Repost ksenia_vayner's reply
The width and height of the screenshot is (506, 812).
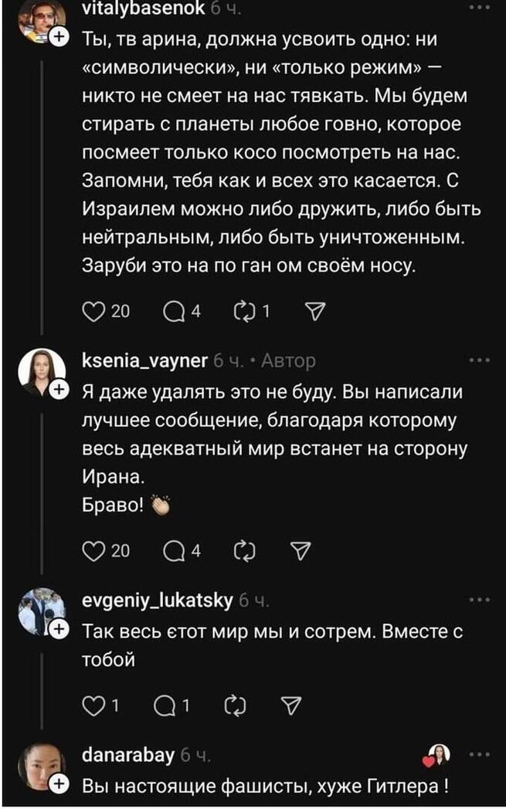pyautogui.click(x=244, y=551)
